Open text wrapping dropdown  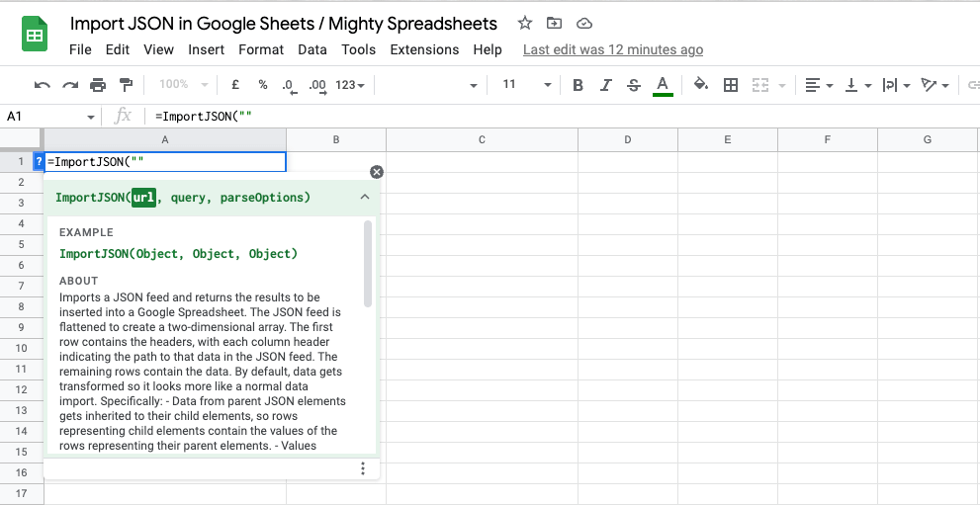896,85
